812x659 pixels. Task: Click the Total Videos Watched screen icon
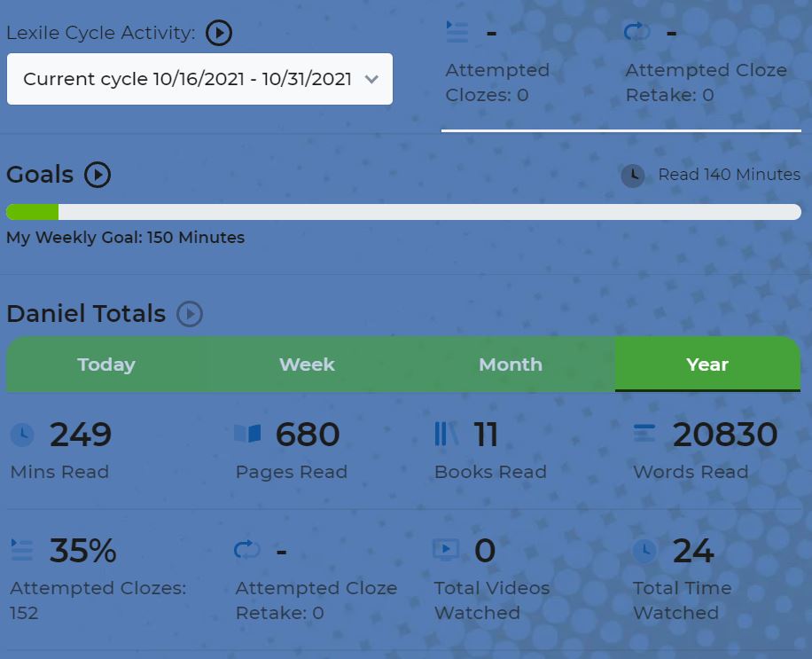point(446,551)
